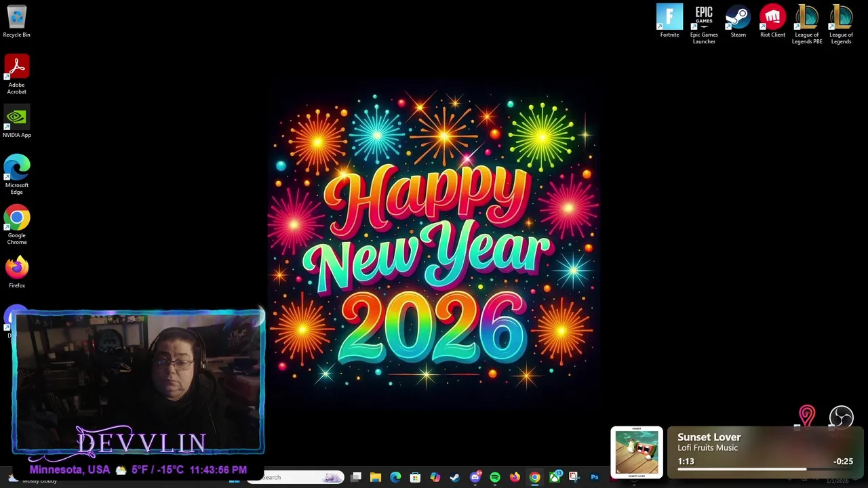
Task: Click the Windows Start button
Action: click(x=234, y=480)
